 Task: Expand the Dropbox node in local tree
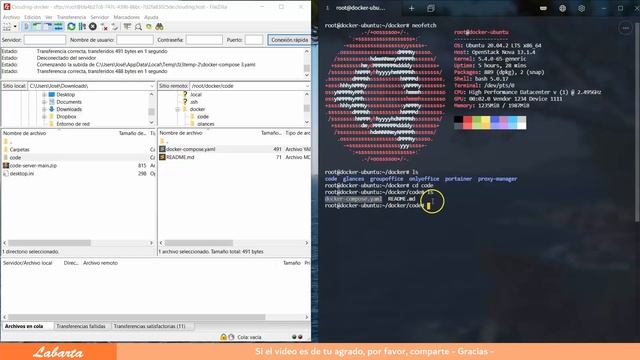(44, 117)
